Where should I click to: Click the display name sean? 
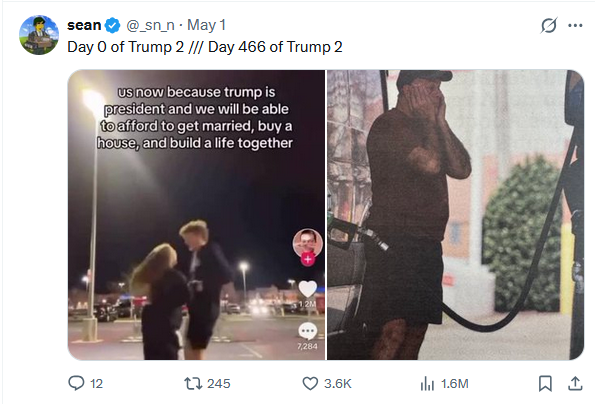tap(84, 25)
